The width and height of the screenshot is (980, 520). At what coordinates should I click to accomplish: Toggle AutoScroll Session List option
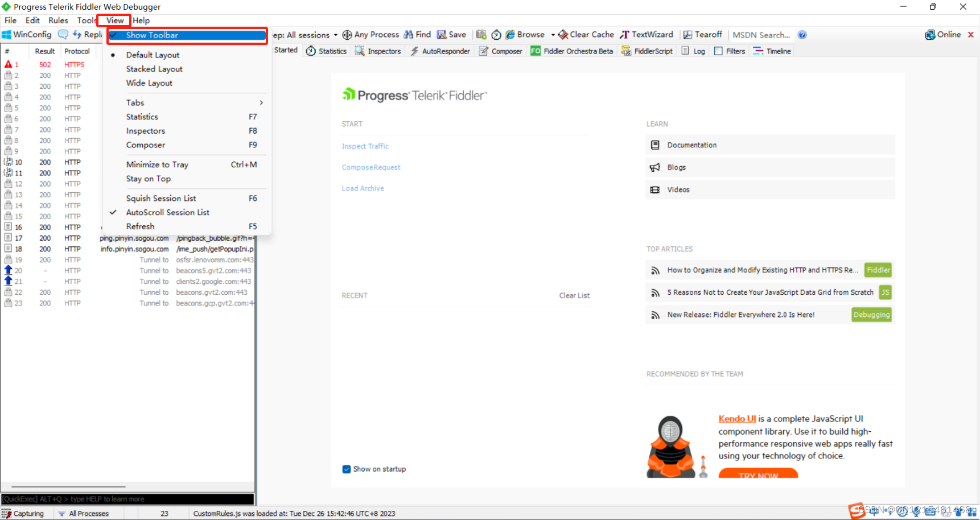[187, 212]
